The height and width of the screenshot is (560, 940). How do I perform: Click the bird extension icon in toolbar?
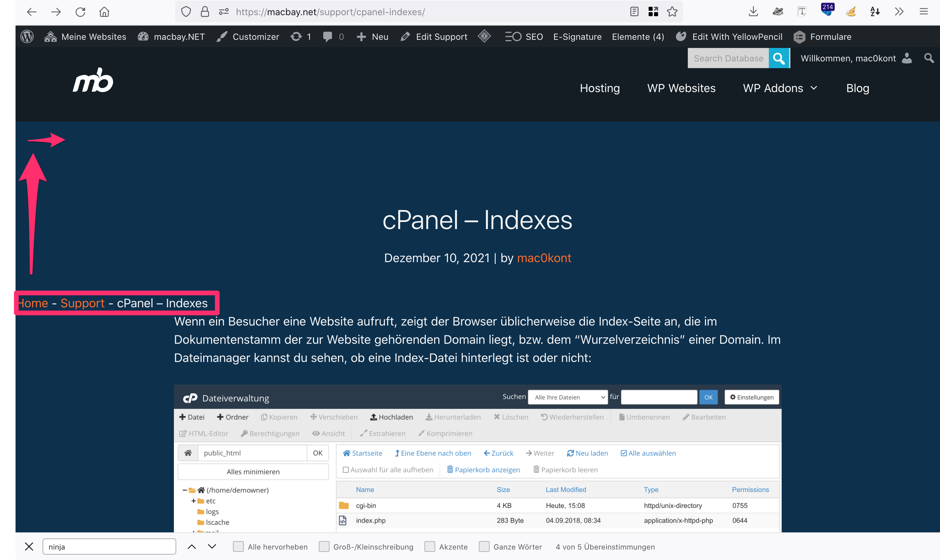[778, 12]
